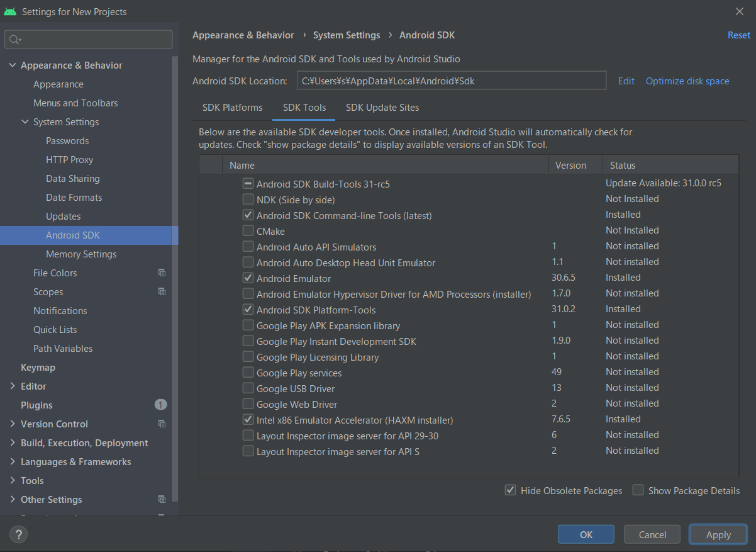The width and height of the screenshot is (756, 552).
Task: Check the Google USB Driver checkbox
Action: (x=248, y=388)
